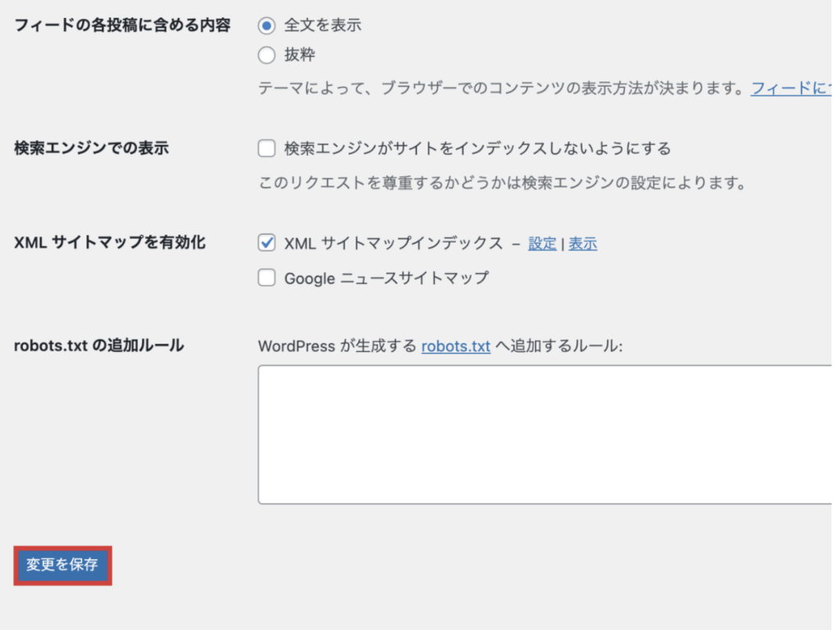Click the 検索エンジンでの表示 heading

[91, 148]
